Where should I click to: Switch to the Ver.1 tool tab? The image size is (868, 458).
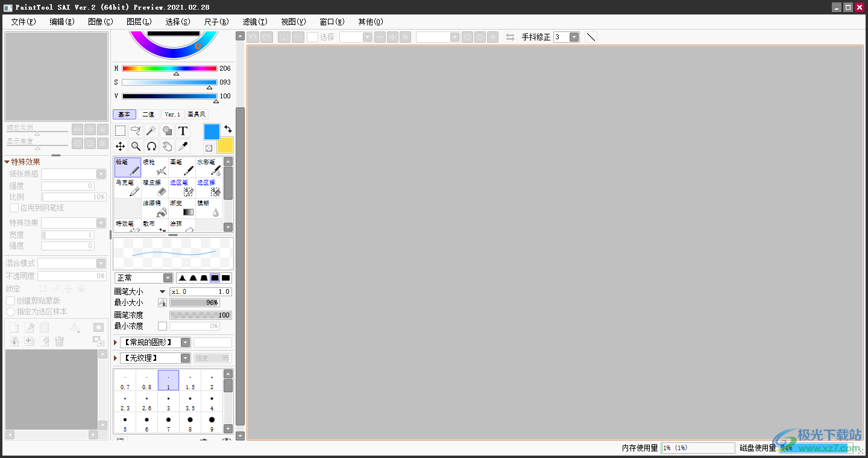click(173, 114)
